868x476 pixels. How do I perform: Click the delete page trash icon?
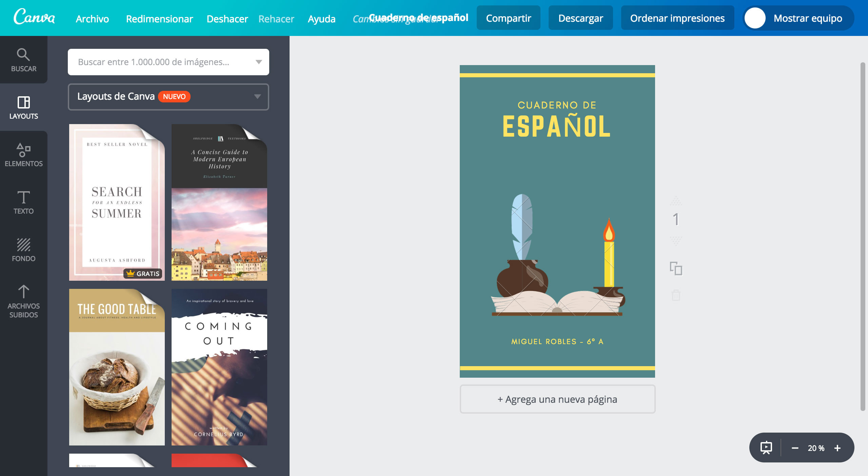coord(676,295)
